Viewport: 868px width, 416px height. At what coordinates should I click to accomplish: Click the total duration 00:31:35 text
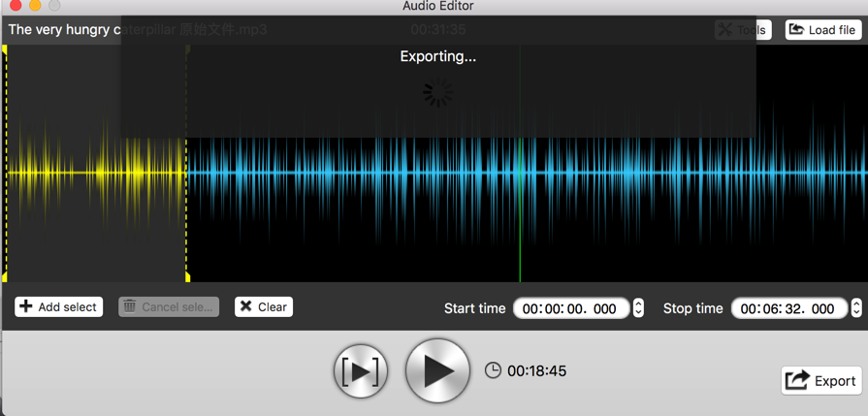[x=437, y=30]
